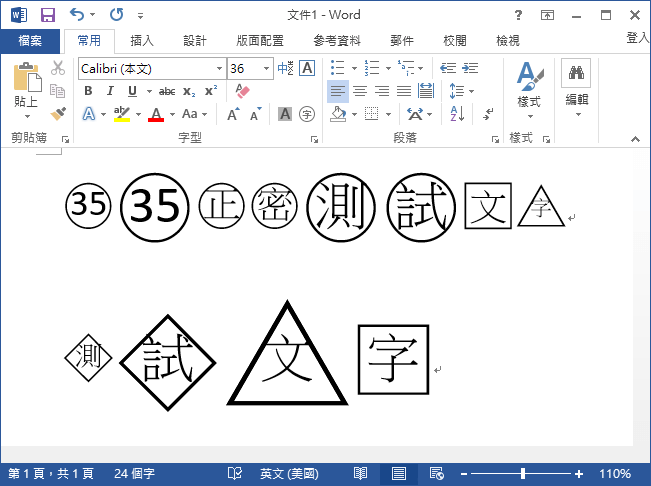Switch to the 設計 tab
651x486 pixels.
[x=195, y=41]
